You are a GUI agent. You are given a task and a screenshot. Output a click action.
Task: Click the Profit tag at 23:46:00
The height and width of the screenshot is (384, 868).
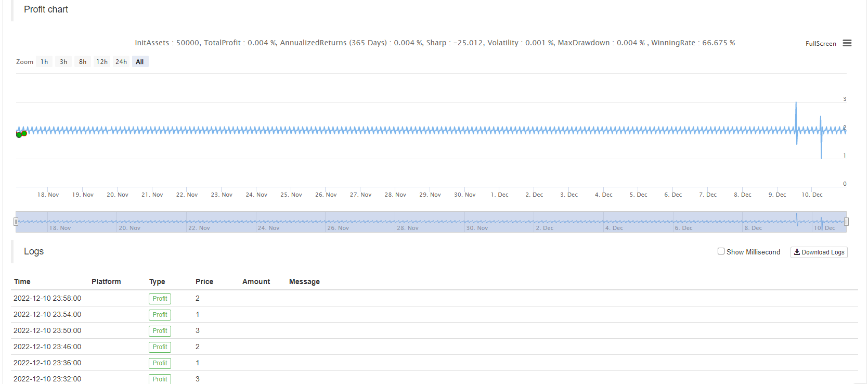(160, 347)
